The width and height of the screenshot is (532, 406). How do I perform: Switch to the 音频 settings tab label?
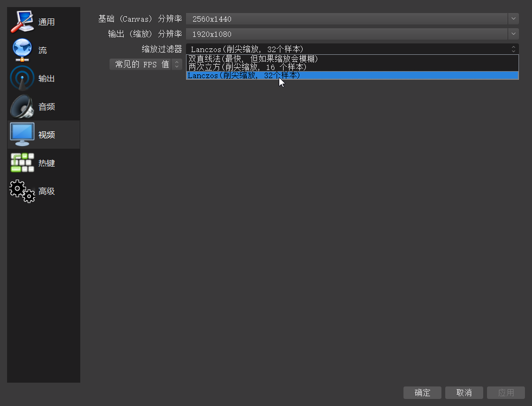tap(47, 106)
